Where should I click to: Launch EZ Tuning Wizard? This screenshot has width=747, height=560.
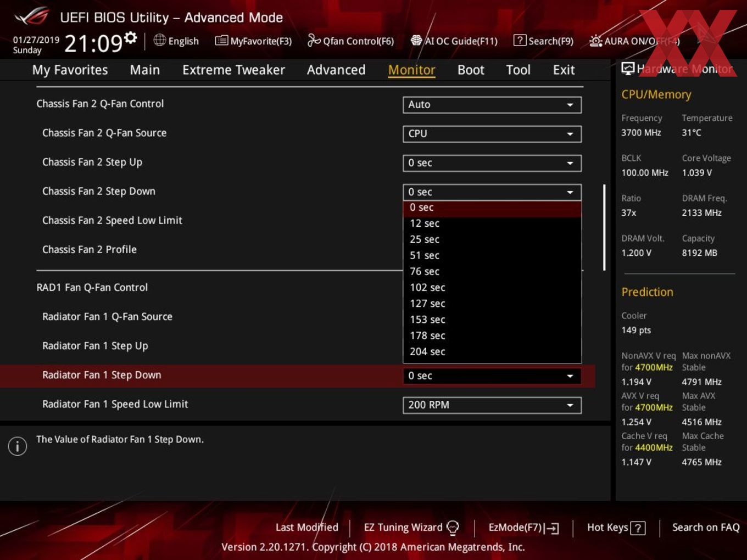tap(411, 528)
